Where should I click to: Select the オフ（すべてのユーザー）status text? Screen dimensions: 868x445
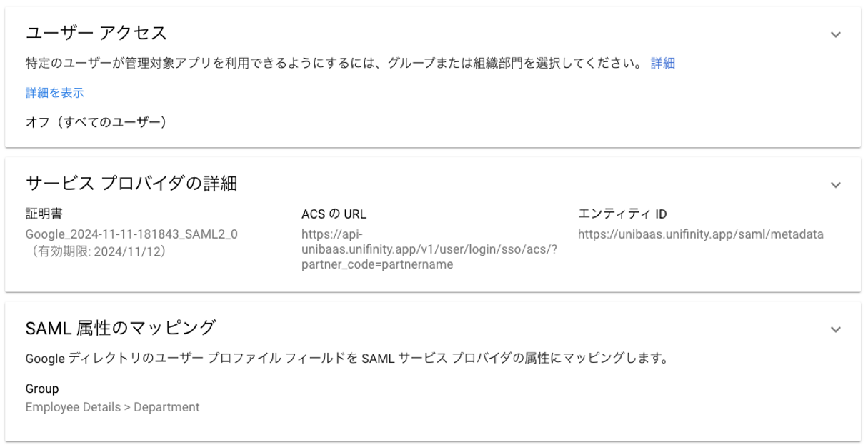96,122
